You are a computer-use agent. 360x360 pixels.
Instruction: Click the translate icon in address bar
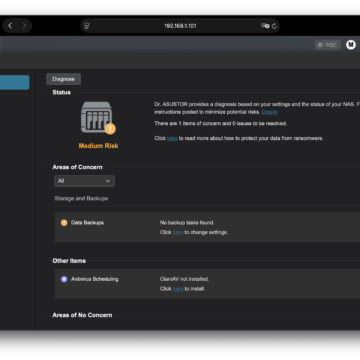point(265,26)
